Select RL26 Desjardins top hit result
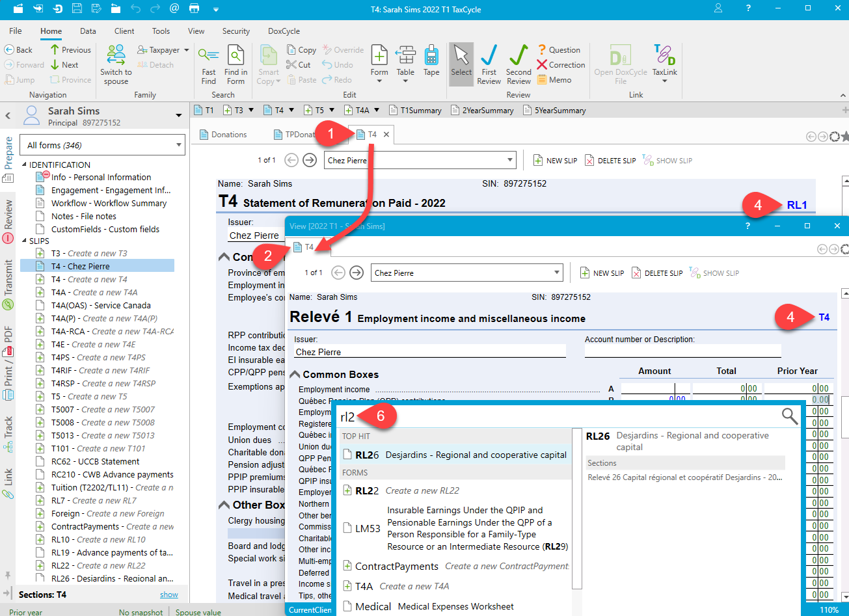This screenshot has height=616, width=849. (x=455, y=455)
